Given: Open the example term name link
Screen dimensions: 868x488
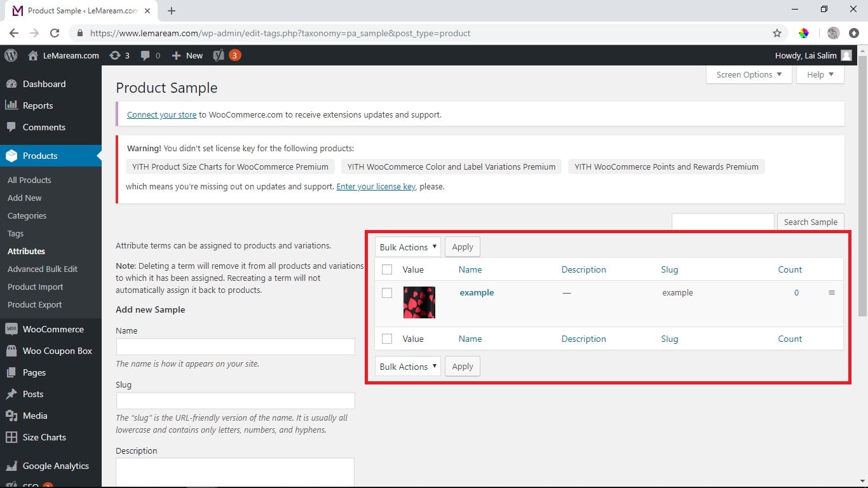Looking at the screenshot, I should (x=477, y=293).
